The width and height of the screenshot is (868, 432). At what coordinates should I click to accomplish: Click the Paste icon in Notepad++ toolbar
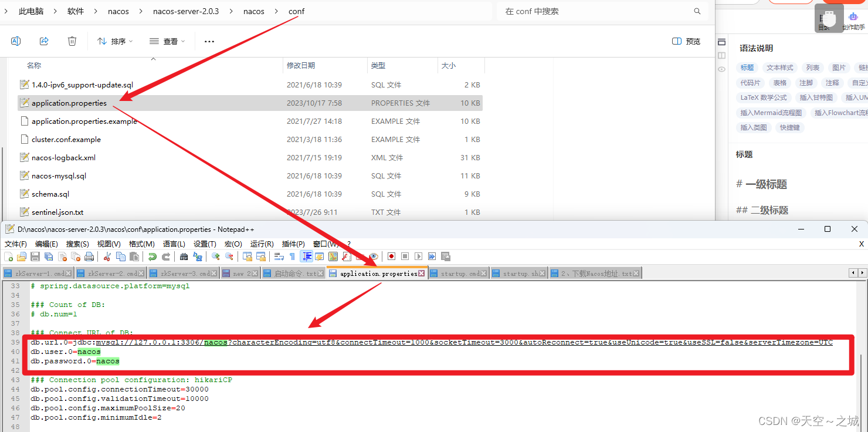point(134,256)
